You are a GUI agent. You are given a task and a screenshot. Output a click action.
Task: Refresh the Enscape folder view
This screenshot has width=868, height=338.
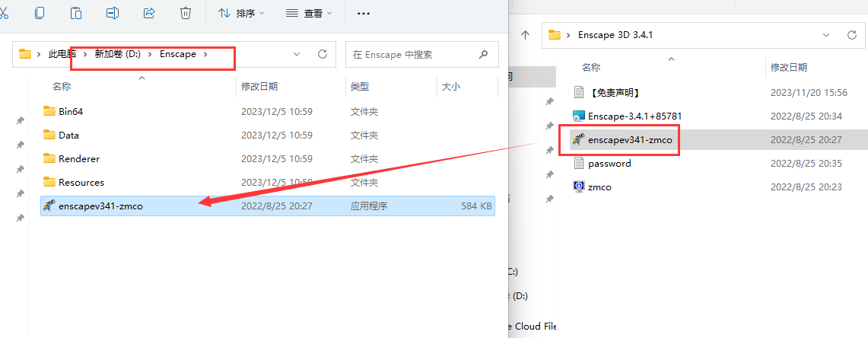pos(323,54)
